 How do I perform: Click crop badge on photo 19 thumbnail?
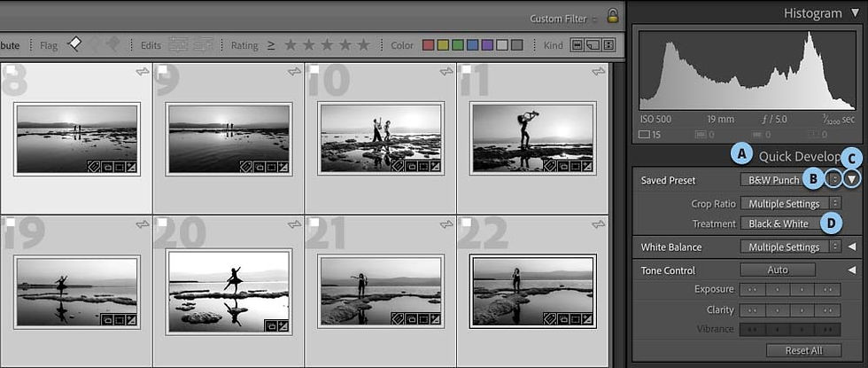[x=119, y=320]
